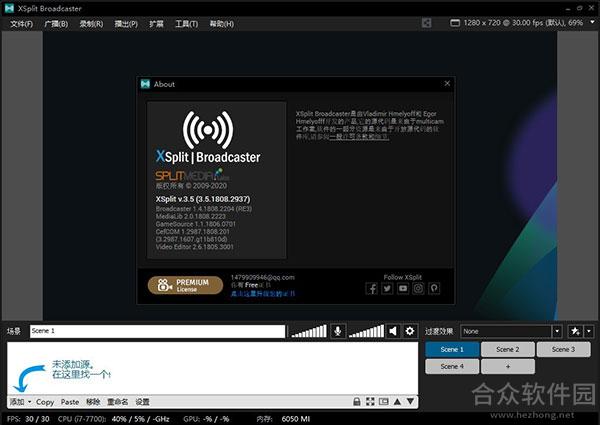Click the share icon in menu bar
Viewport: 600px width, 425px height.
(426, 23)
